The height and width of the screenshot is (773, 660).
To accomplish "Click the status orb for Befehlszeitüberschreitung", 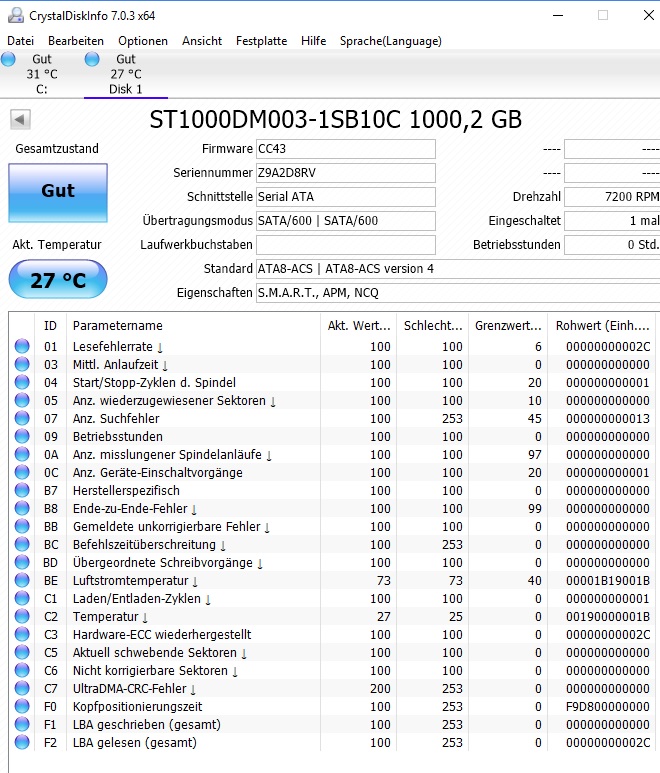I will 22,544.
